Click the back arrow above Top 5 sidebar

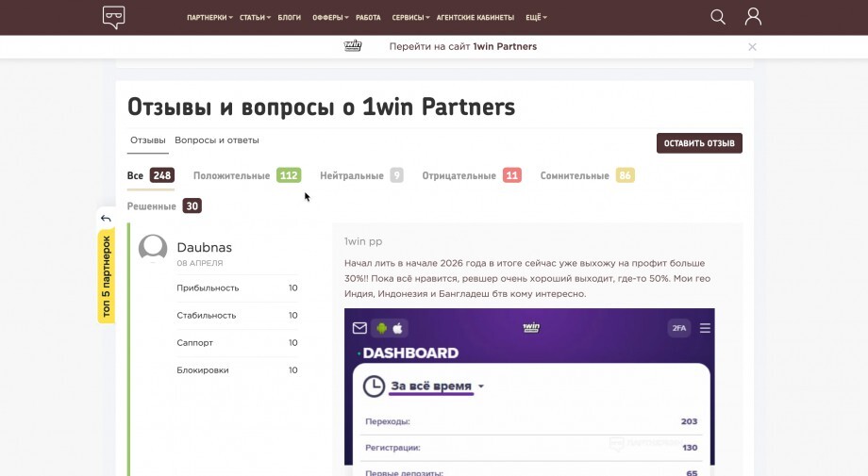click(x=106, y=219)
